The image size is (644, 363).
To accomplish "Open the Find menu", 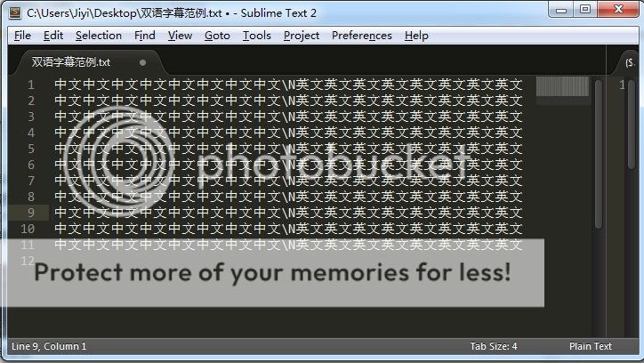I will click(145, 36).
